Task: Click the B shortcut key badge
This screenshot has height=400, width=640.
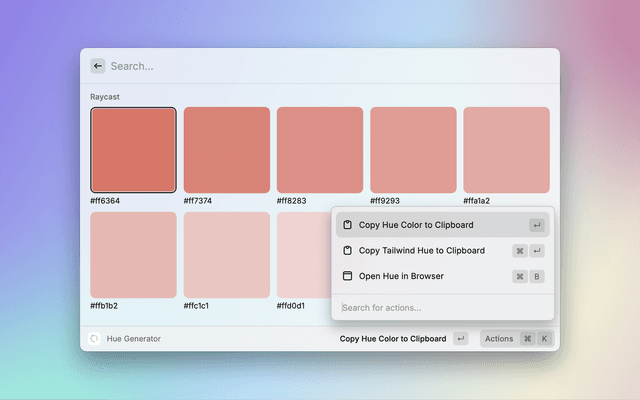Action: (537, 276)
